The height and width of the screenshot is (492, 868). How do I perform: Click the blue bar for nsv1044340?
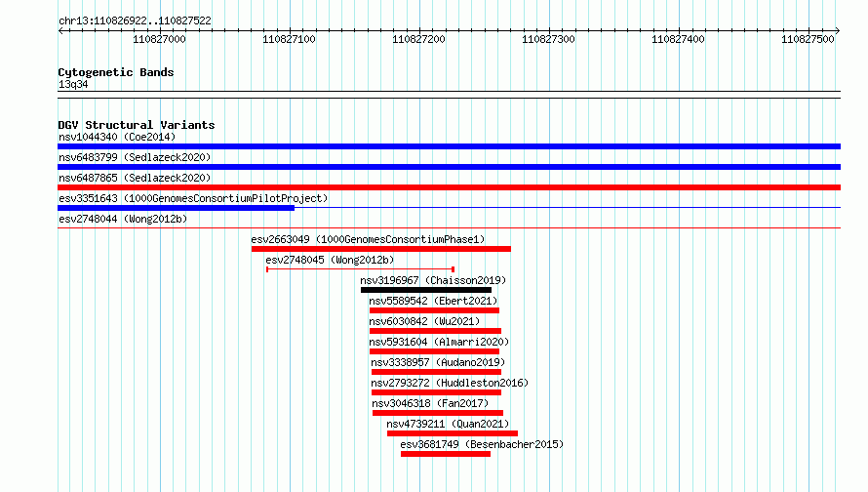[x=449, y=146]
